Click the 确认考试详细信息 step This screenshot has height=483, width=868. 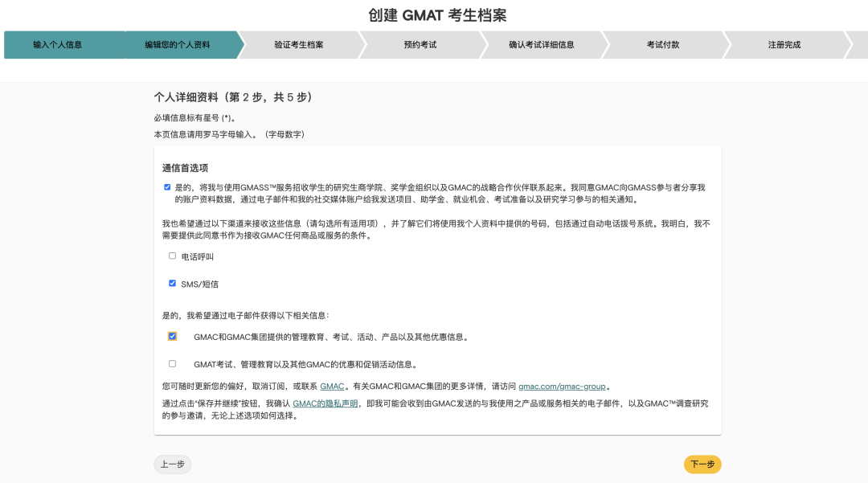pos(541,45)
